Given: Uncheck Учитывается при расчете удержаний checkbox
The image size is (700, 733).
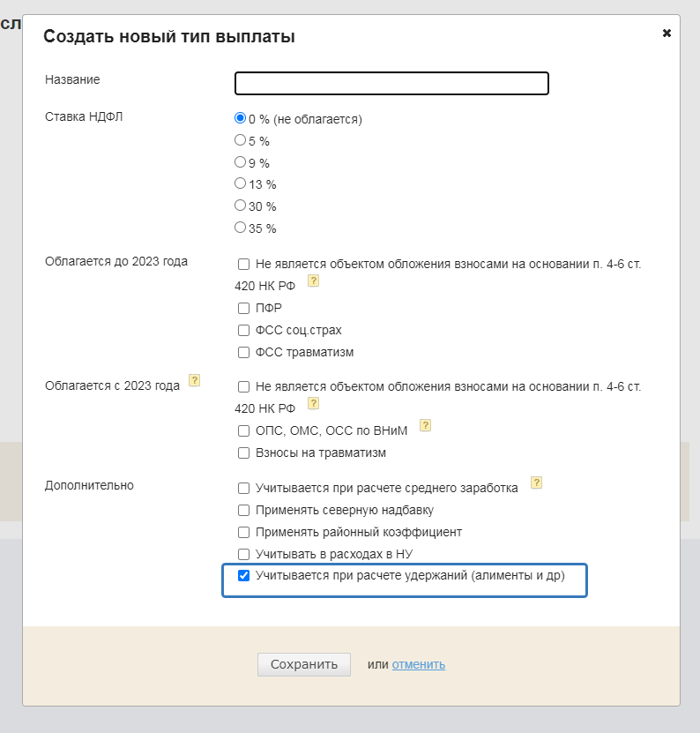Looking at the screenshot, I should click(244, 576).
